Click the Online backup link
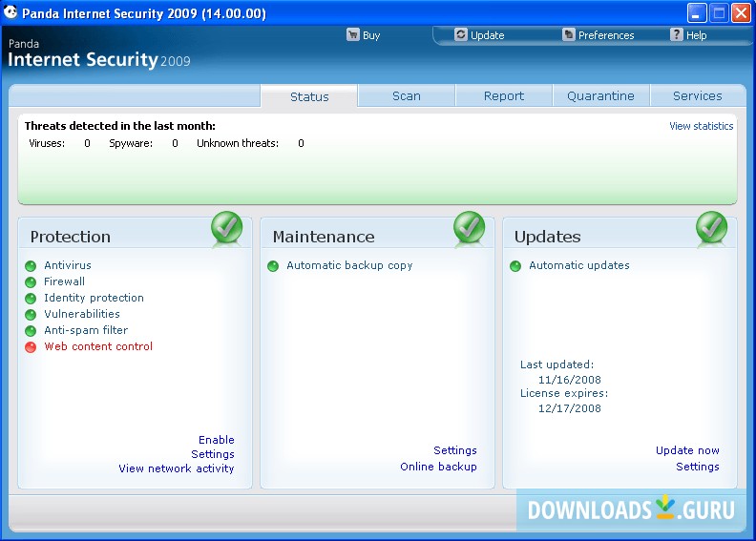This screenshot has height=541, width=756. click(x=438, y=467)
